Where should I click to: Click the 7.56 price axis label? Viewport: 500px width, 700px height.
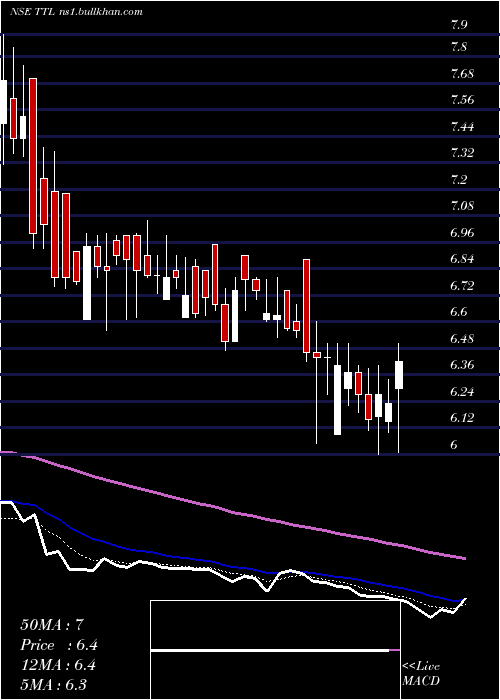coord(462,99)
